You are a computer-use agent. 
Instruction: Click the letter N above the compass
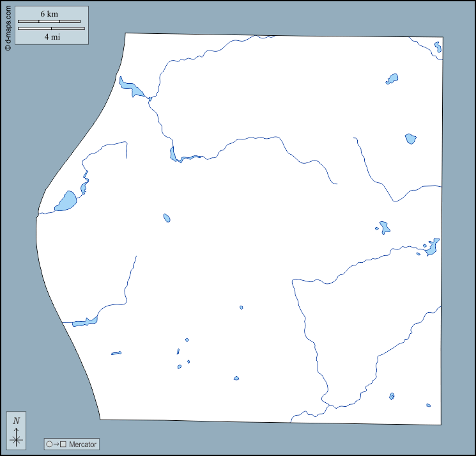(x=17, y=421)
